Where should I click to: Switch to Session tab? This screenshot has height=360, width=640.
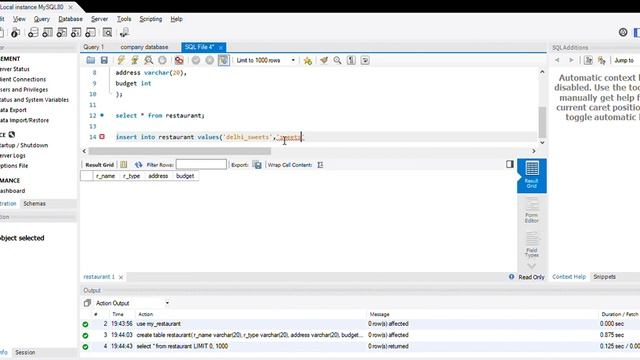point(25,352)
